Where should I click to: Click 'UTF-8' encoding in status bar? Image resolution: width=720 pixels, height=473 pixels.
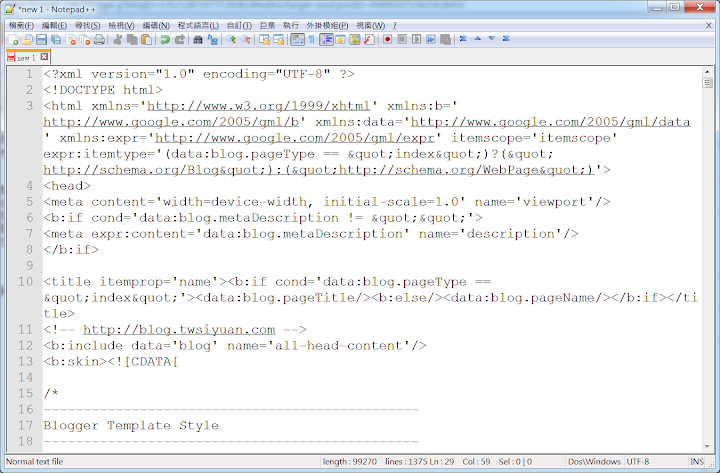[x=638, y=462]
